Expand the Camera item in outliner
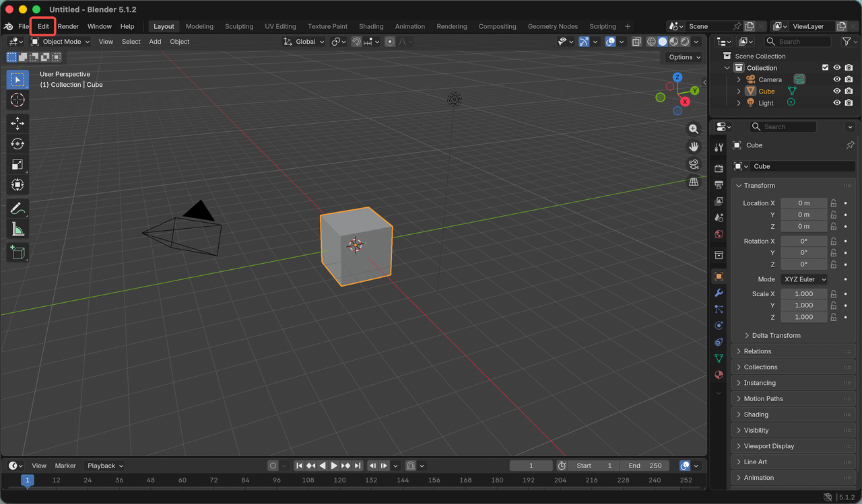 pyautogui.click(x=739, y=79)
